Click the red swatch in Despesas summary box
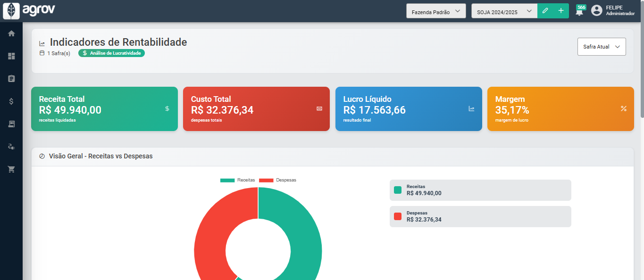Image resolution: width=644 pixels, height=280 pixels. click(398, 216)
